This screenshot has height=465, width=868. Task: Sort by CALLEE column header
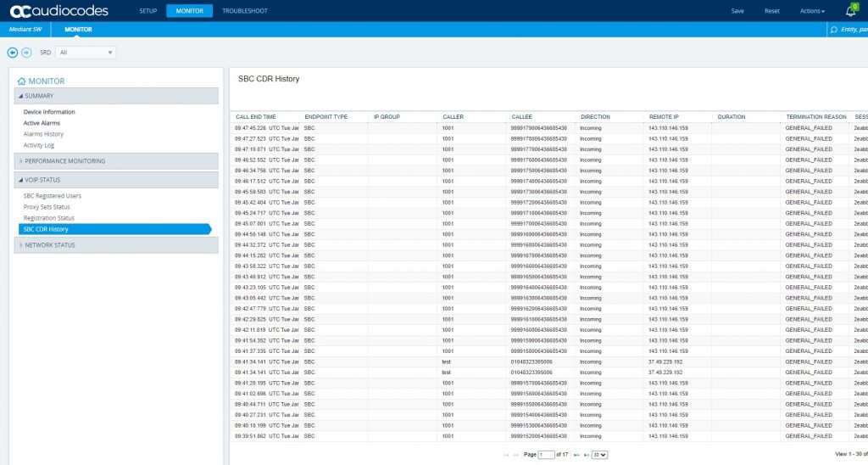(522, 117)
